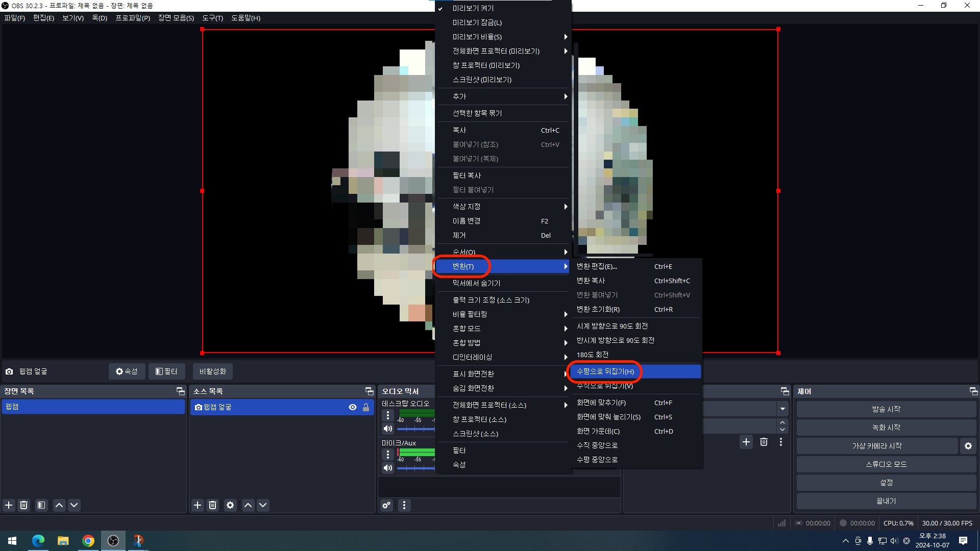Image resolution: width=980 pixels, height=551 pixels.
Task: Click the 방송 시작 button
Action: point(886,409)
